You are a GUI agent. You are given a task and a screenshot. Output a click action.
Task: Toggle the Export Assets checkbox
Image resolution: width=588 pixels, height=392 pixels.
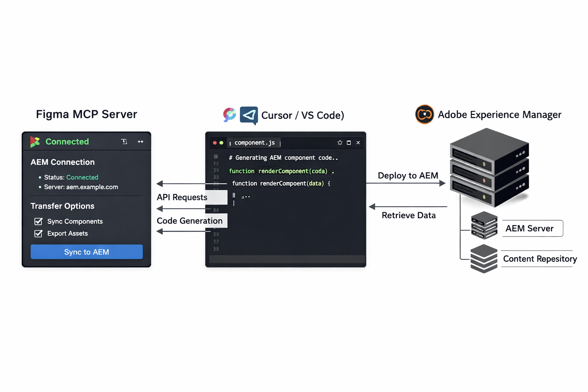[38, 234]
